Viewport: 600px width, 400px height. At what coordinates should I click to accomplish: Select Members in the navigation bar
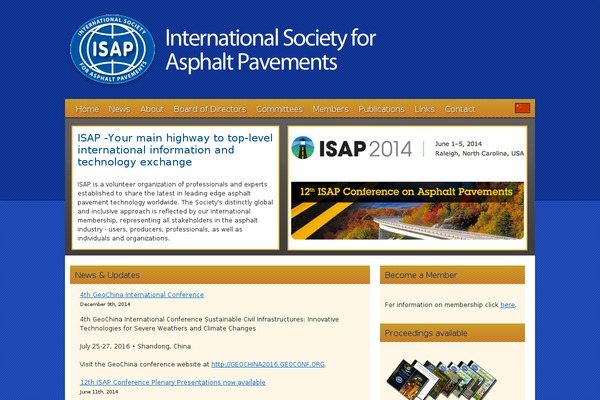[330, 109]
